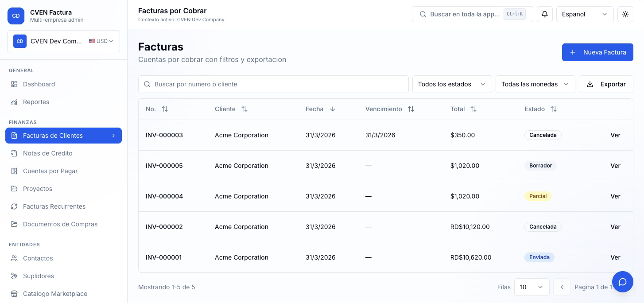Open Cuentas por Pagar menu item
The height and width of the screenshot is (303, 644).
click(50, 171)
